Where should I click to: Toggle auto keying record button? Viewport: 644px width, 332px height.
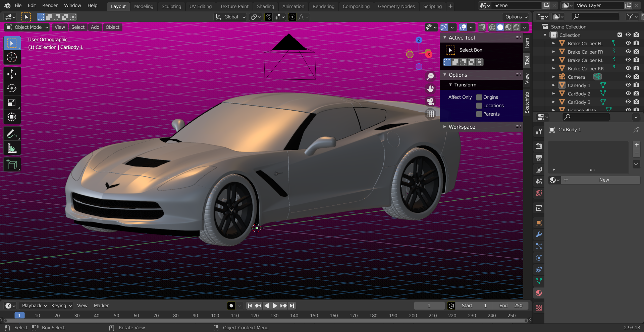[x=231, y=306]
